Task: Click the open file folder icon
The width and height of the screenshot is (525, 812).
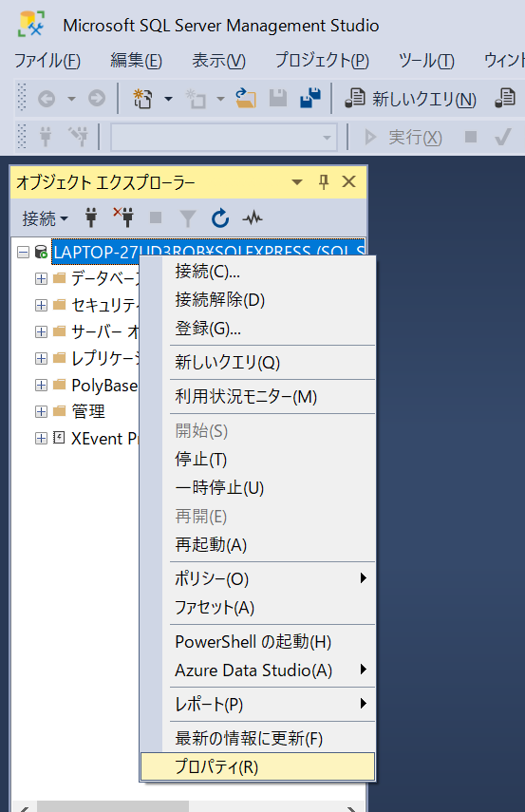Action: pyautogui.click(x=246, y=98)
